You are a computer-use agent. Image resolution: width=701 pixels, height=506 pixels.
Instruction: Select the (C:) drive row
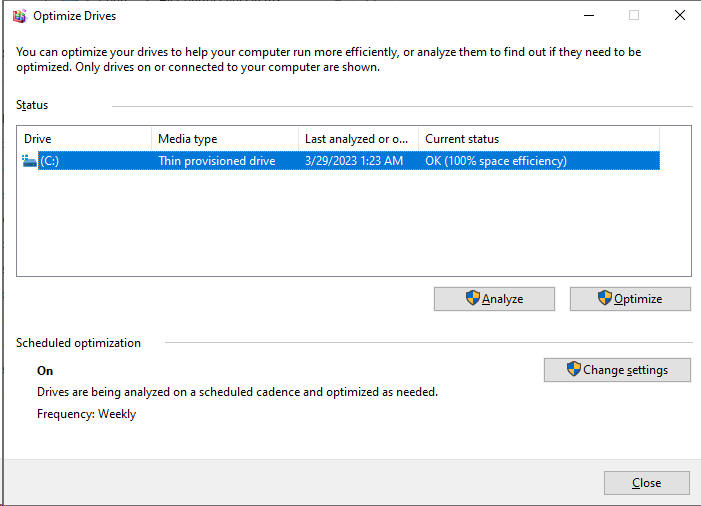tap(341, 161)
